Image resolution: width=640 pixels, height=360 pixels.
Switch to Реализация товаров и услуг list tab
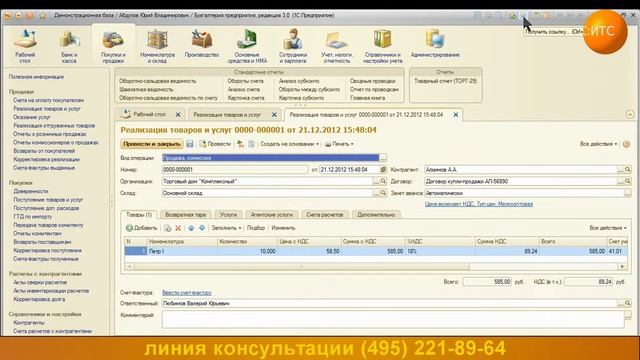[x=227, y=115]
